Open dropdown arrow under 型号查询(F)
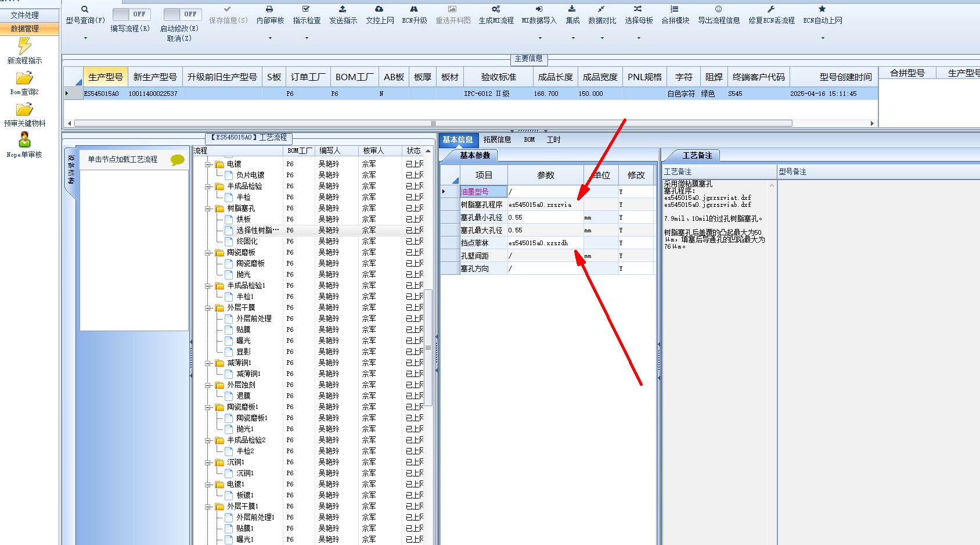The image size is (980, 545). tap(85, 38)
